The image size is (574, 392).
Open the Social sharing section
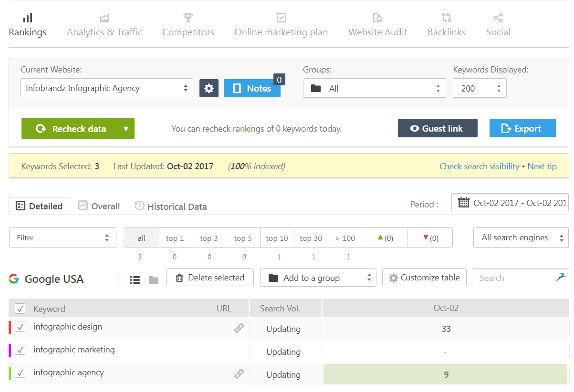point(498,24)
